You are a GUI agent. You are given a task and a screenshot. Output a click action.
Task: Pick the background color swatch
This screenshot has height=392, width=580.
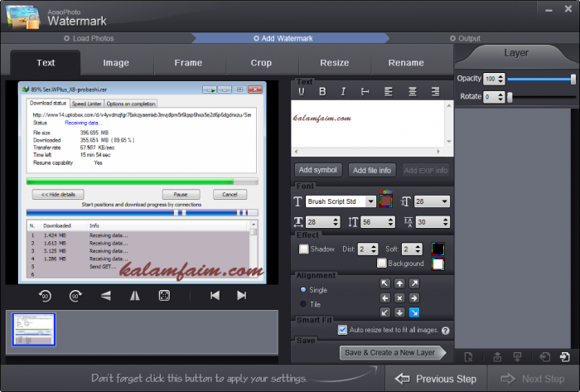click(437, 264)
